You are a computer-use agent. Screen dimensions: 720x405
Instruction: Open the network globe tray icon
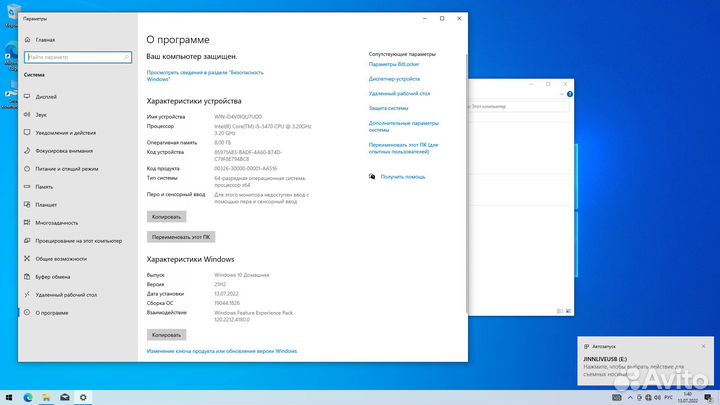648,398
